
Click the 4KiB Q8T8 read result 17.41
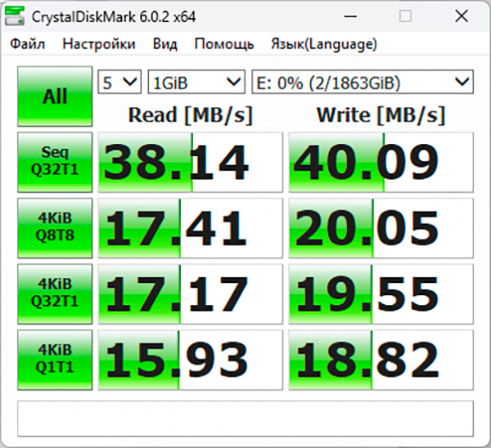(x=191, y=228)
